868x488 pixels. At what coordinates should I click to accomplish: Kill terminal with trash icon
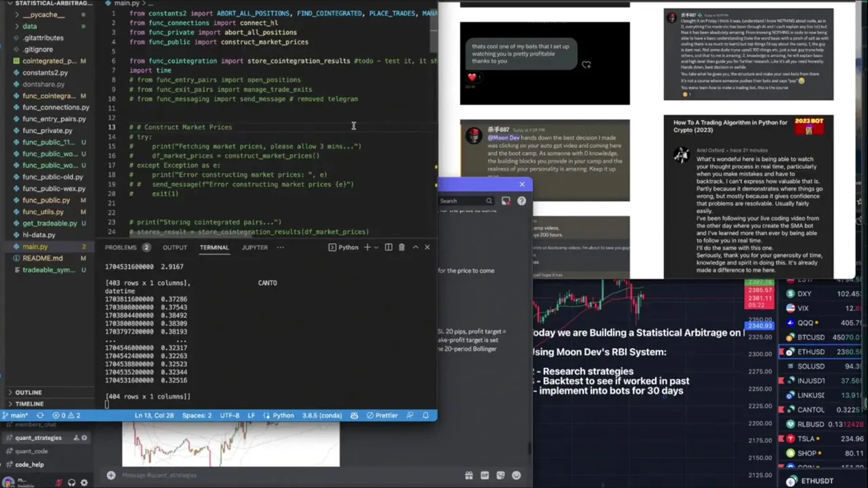401,247
